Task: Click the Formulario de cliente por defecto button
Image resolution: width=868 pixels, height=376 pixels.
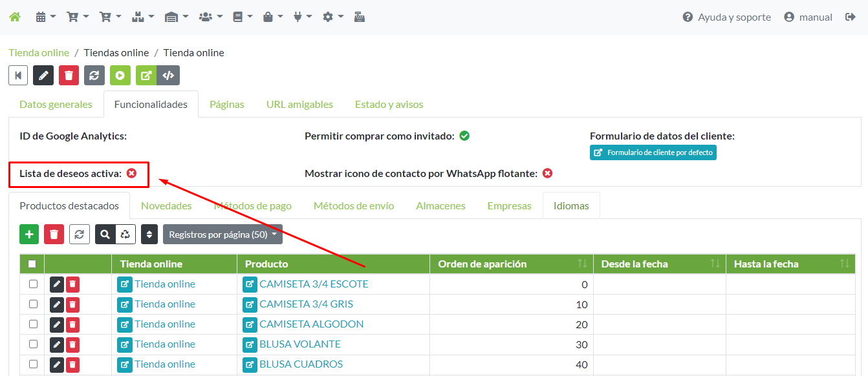Action: [x=653, y=152]
